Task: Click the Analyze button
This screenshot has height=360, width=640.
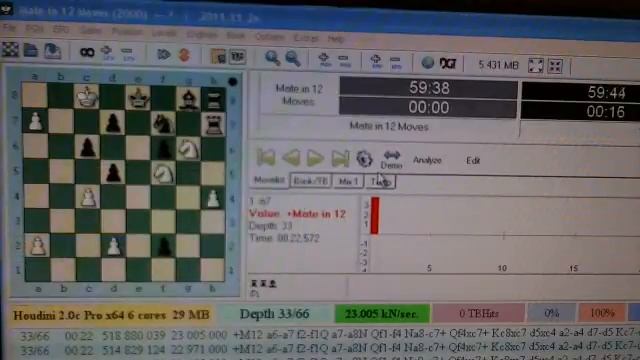Action: coord(427,160)
